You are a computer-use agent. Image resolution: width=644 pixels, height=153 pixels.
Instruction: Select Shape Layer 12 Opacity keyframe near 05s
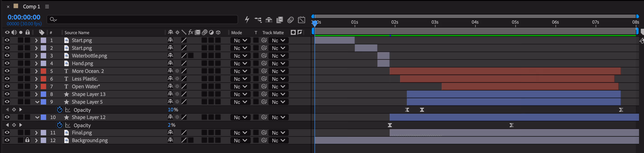511,125
